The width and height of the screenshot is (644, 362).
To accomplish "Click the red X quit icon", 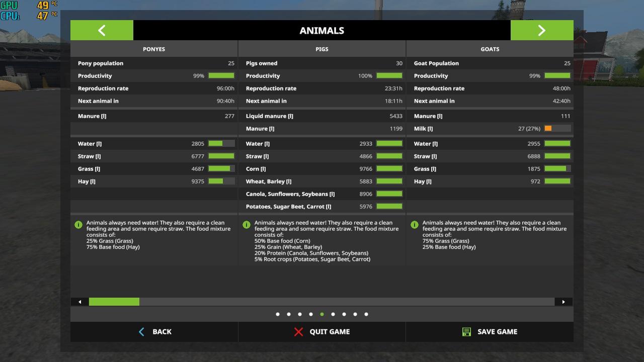I will pos(298,332).
